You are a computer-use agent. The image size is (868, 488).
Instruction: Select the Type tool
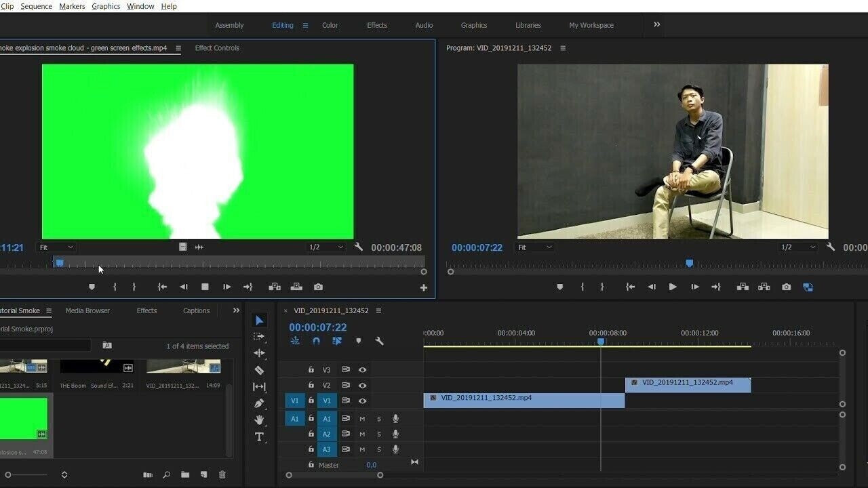click(x=259, y=437)
